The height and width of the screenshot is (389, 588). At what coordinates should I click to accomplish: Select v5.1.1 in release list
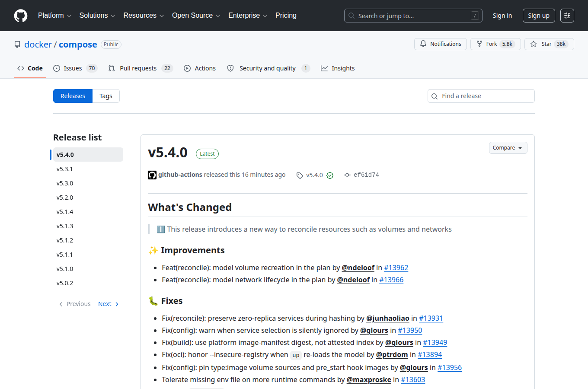(88, 255)
